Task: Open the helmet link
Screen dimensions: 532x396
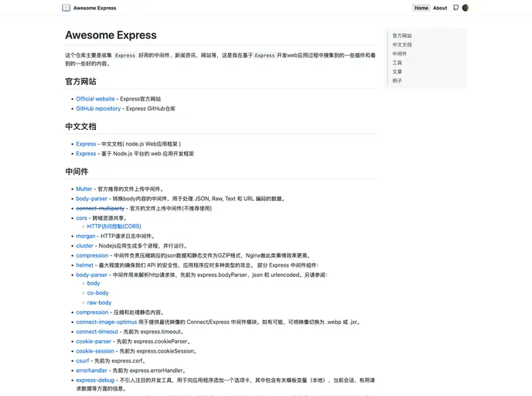Action: tap(84, 265)
